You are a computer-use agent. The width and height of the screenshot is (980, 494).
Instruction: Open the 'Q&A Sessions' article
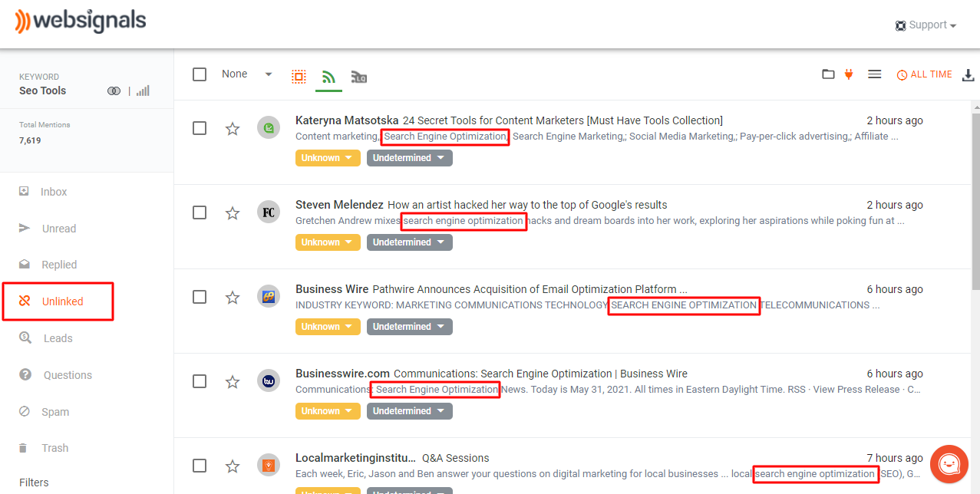coord(455,458)
